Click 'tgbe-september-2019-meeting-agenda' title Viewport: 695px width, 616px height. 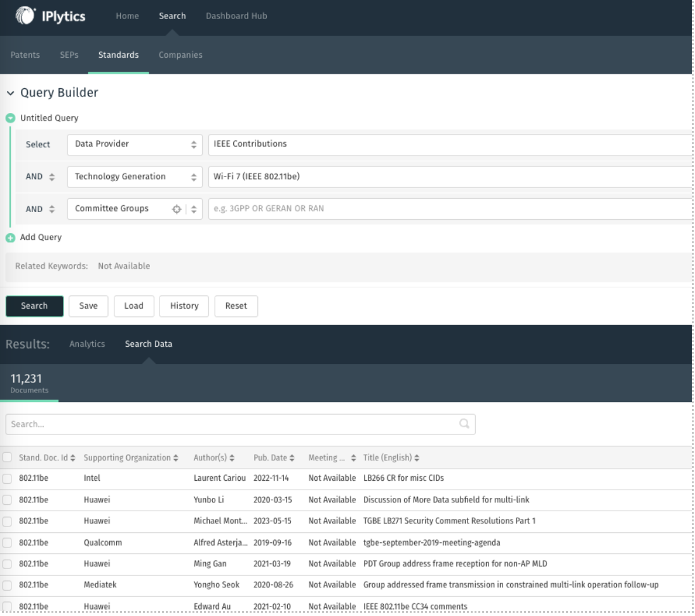pos(431,543)
